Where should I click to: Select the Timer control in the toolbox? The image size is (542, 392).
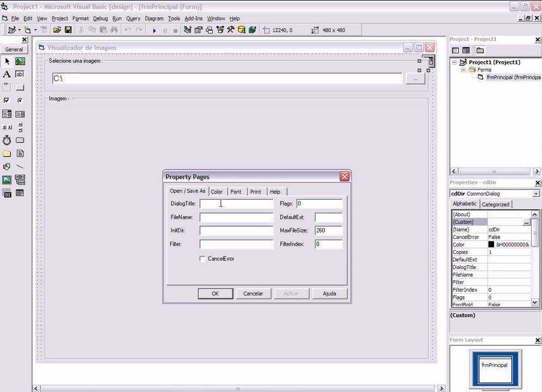7,140
